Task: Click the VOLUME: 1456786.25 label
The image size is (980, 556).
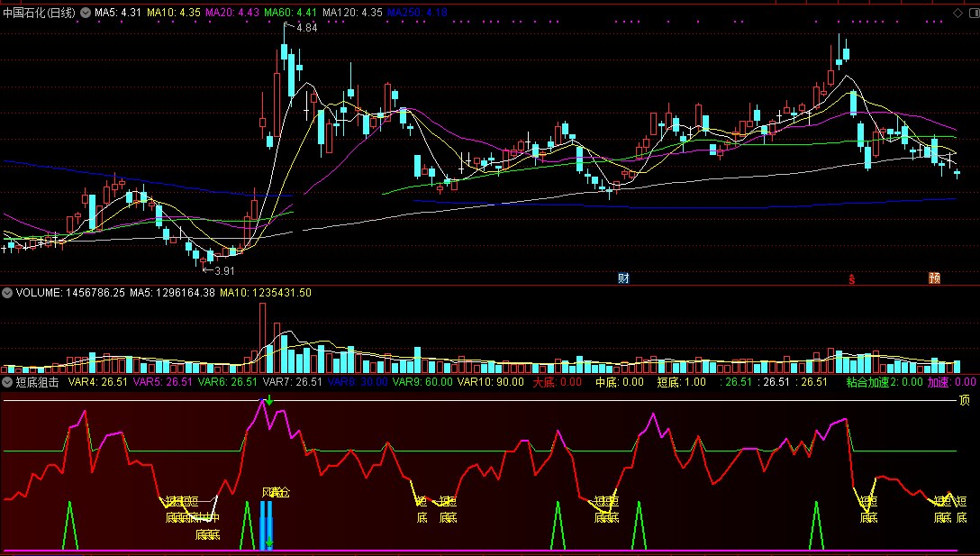Action: tap(70, 293)
